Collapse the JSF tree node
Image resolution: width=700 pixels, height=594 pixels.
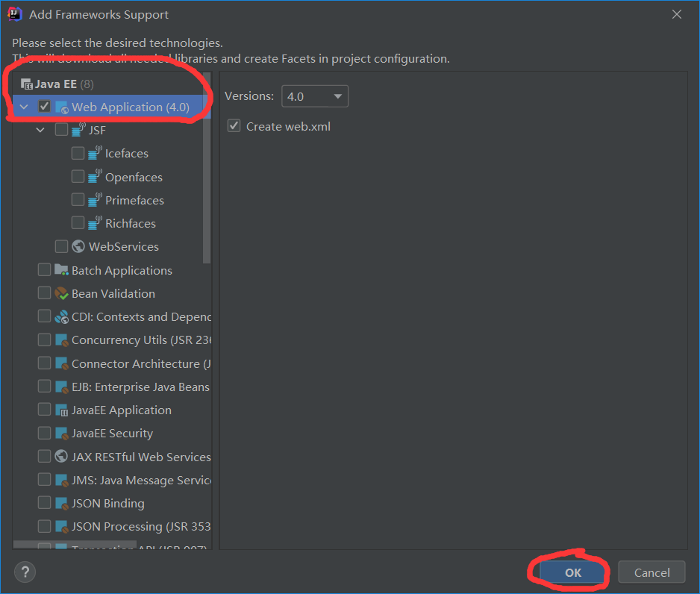coord(40,130)
